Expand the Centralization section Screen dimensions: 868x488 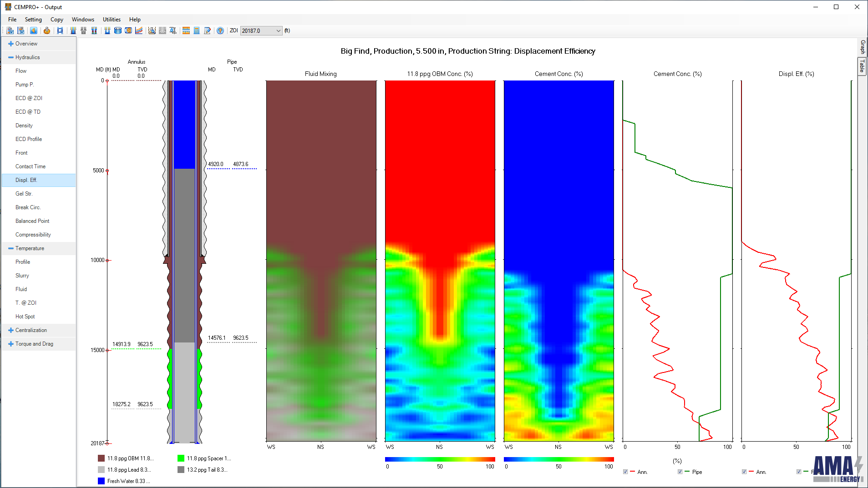pyautogui.click(x=11, y=330)
